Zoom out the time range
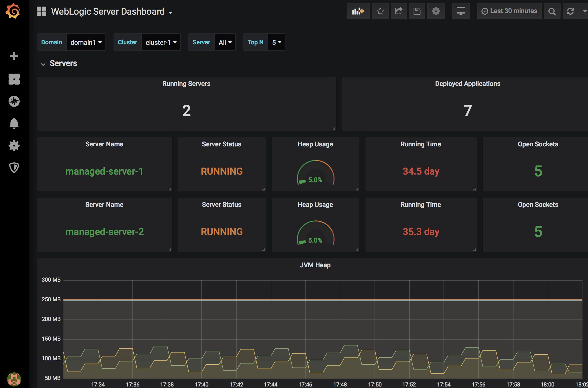This screenshot has width=588, height=388. [x=552, y=11]
